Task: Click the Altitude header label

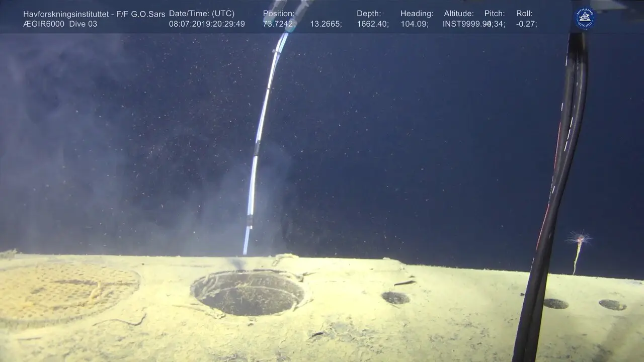Action: coord(458,14)
